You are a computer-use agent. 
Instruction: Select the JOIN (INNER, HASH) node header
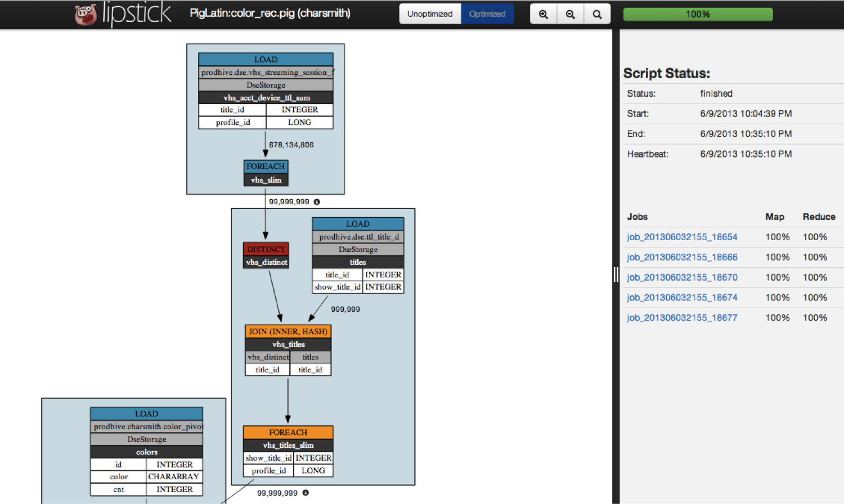pyautogui.click(x=288, y=331)
